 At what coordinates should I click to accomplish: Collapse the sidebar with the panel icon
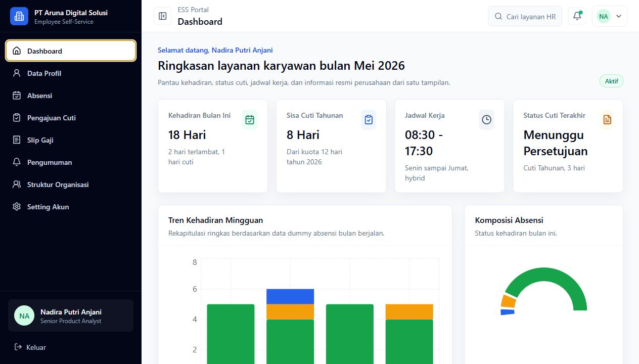(163, 16)
